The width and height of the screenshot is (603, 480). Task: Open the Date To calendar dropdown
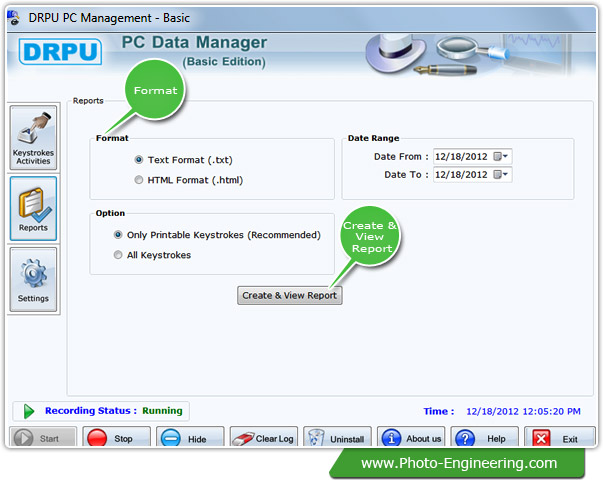501,175
